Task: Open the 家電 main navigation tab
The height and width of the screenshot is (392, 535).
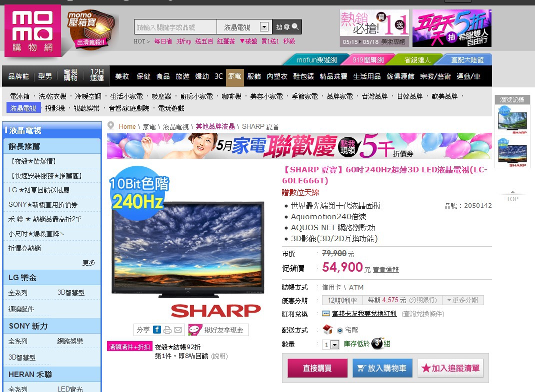Action: point(234,76)
